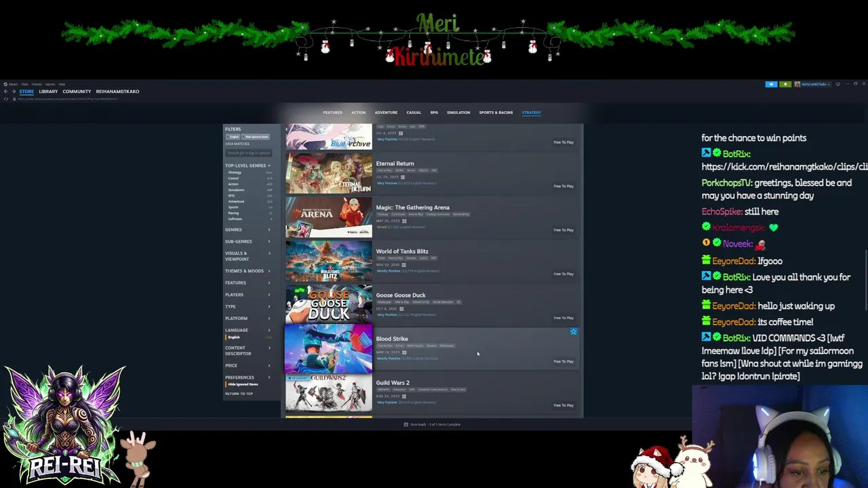The height and width of the screenshot is (488, 868).
Task: Uncheck English under the LANGUAGE filter
Action: point(234,337)
